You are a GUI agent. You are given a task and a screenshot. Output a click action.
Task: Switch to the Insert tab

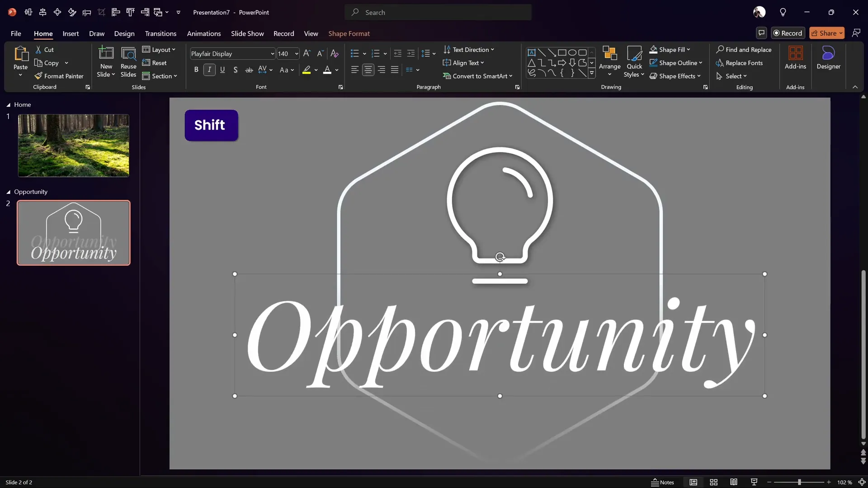[x=71, y=33]
